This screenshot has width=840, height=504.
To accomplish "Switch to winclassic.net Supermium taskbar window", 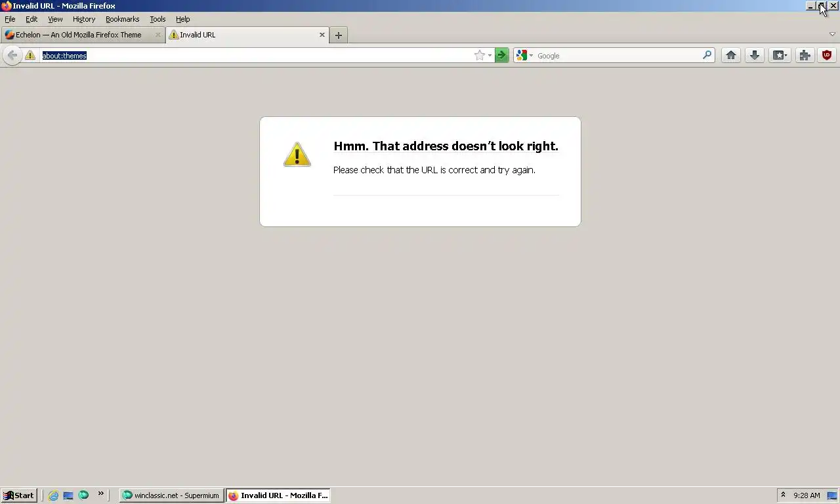I will click(171, 495).
